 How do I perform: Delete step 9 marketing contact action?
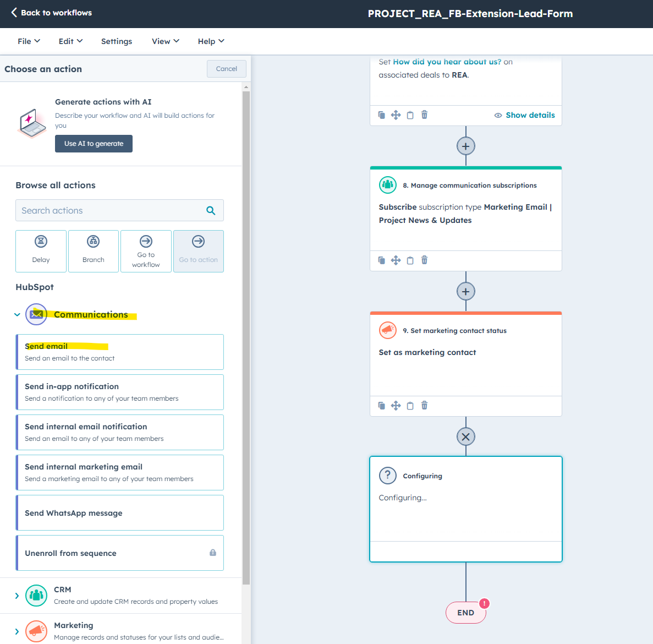(x=424, y=405)
